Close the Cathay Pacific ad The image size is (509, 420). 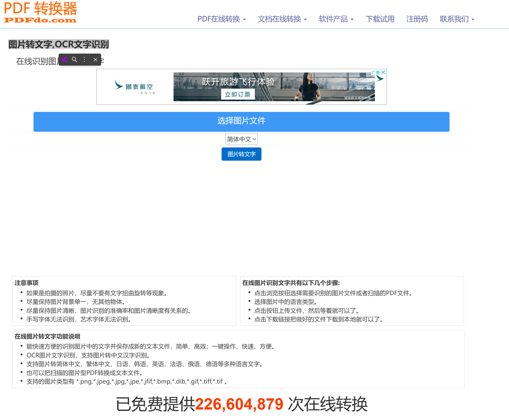pyautogui.click(x=383, y=72)
